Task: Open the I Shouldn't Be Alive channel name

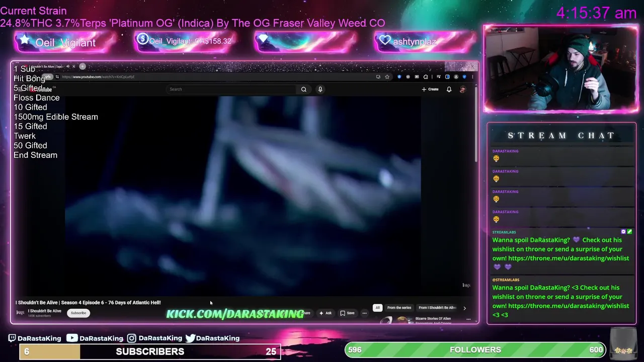Action: [x=44, y=311]
